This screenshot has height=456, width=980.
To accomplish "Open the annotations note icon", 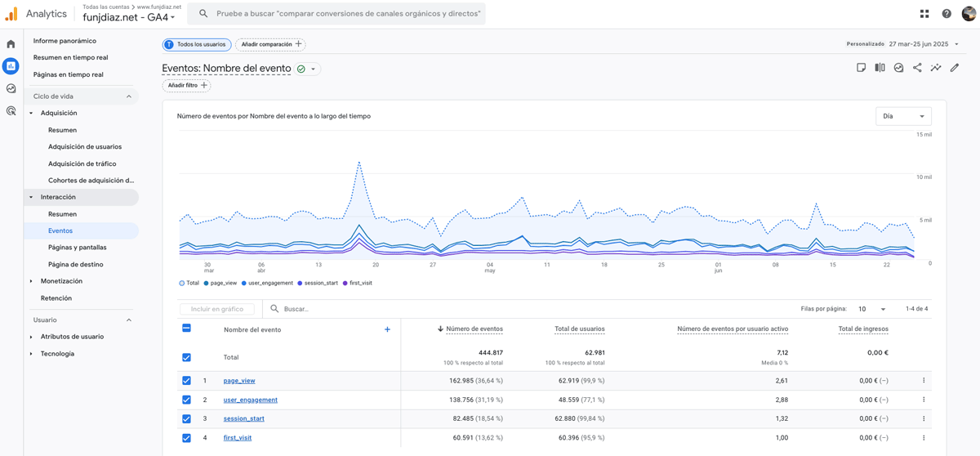I will tap(861, 68).
